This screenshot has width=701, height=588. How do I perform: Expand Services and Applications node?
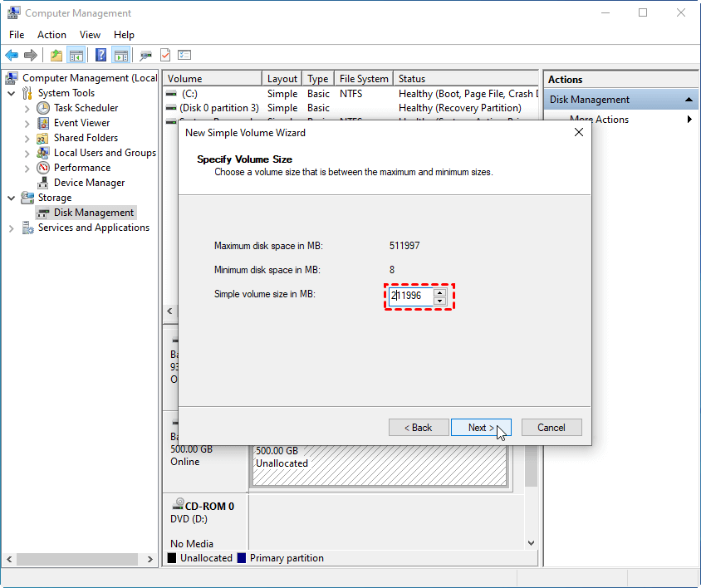coord(11,228)
